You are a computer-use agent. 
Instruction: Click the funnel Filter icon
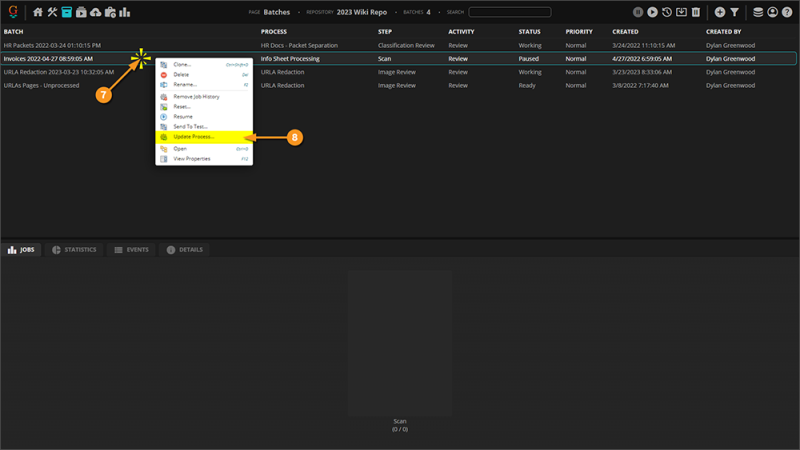point(734,12)
